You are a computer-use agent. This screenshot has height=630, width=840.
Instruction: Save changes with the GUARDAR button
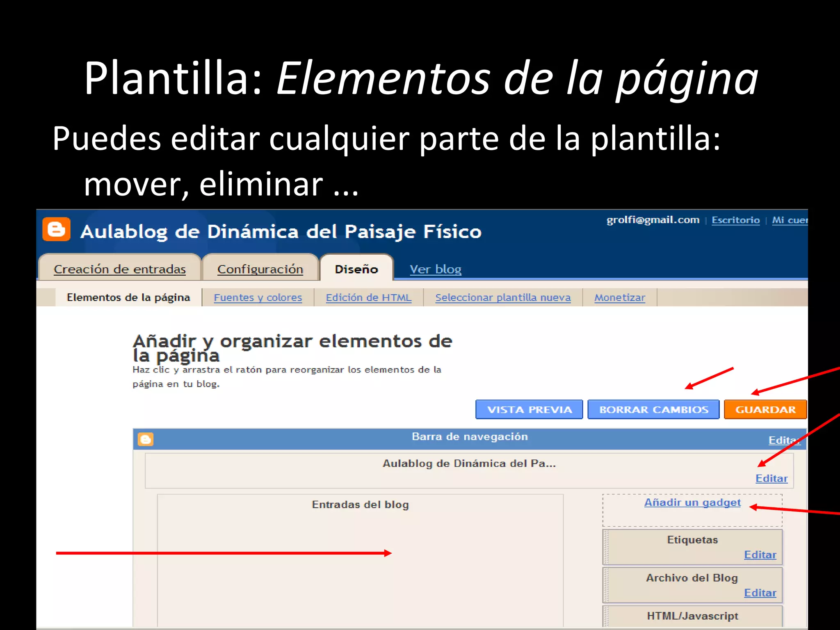click(765, 409)
